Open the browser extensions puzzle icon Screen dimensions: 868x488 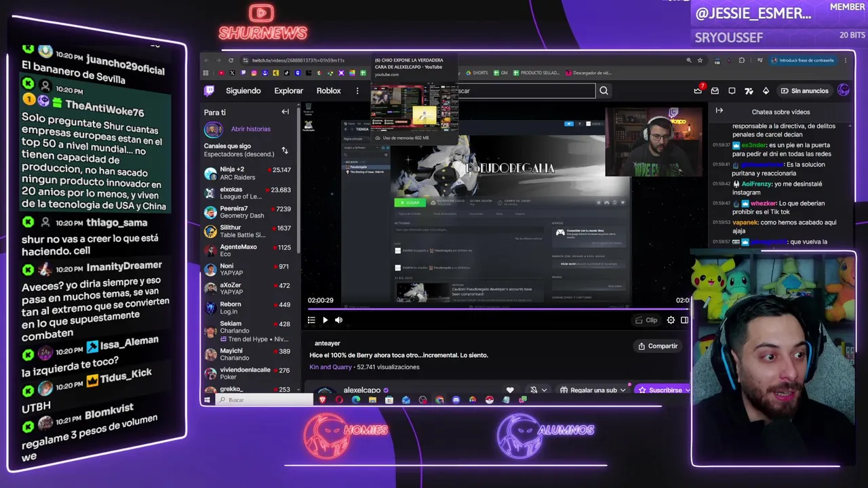[x=742, y=60]
